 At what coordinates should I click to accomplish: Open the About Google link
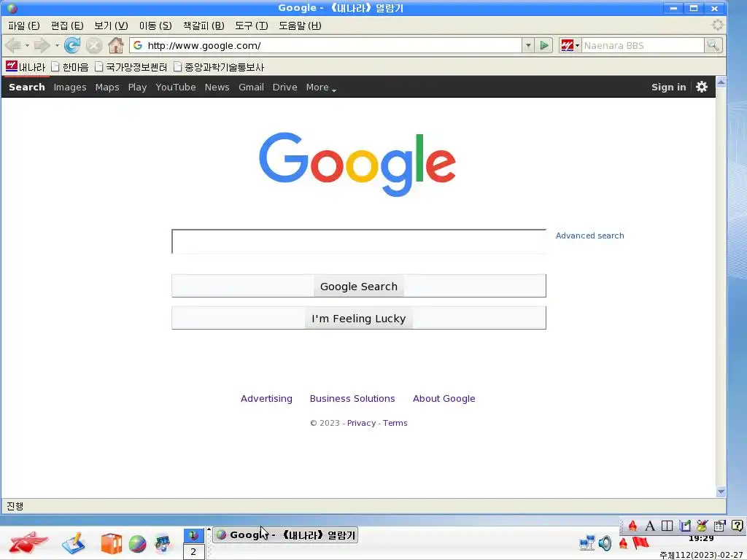point(444,399)
